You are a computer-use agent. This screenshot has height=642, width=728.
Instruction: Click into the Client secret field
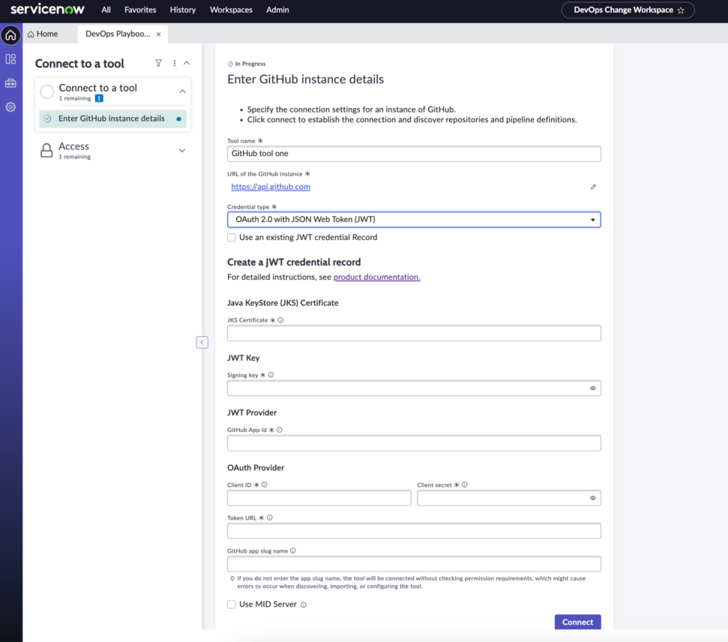coord(509,498)
